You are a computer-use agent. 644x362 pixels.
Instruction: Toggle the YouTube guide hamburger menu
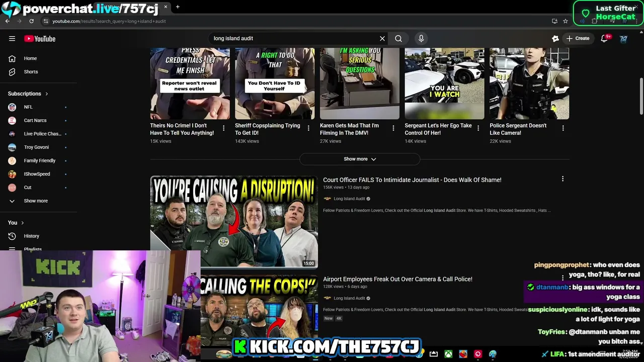click(x=12, y=39)
